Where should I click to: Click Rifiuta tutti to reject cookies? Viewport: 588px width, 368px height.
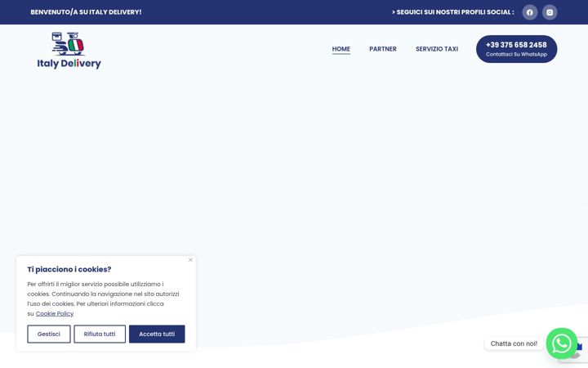[100, 334]
